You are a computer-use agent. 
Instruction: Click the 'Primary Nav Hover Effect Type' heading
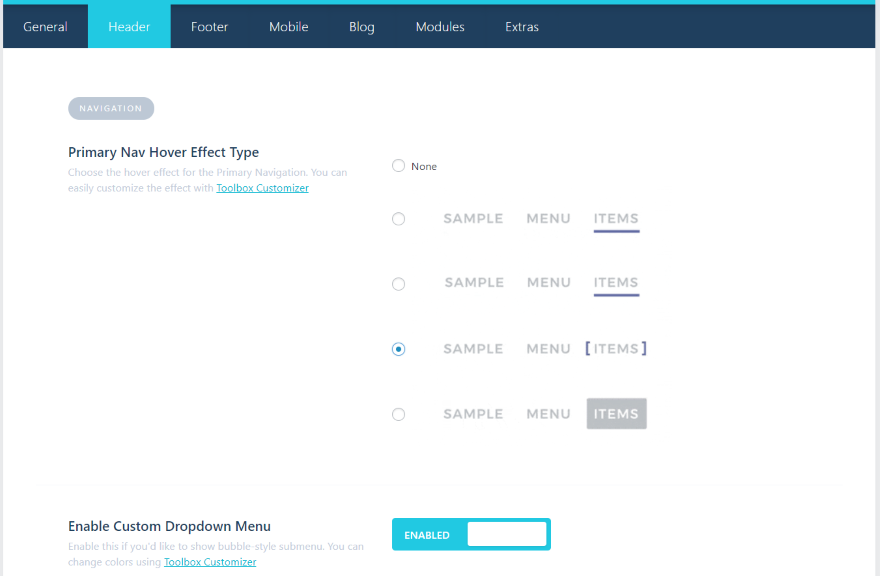(x=163, y=153)
